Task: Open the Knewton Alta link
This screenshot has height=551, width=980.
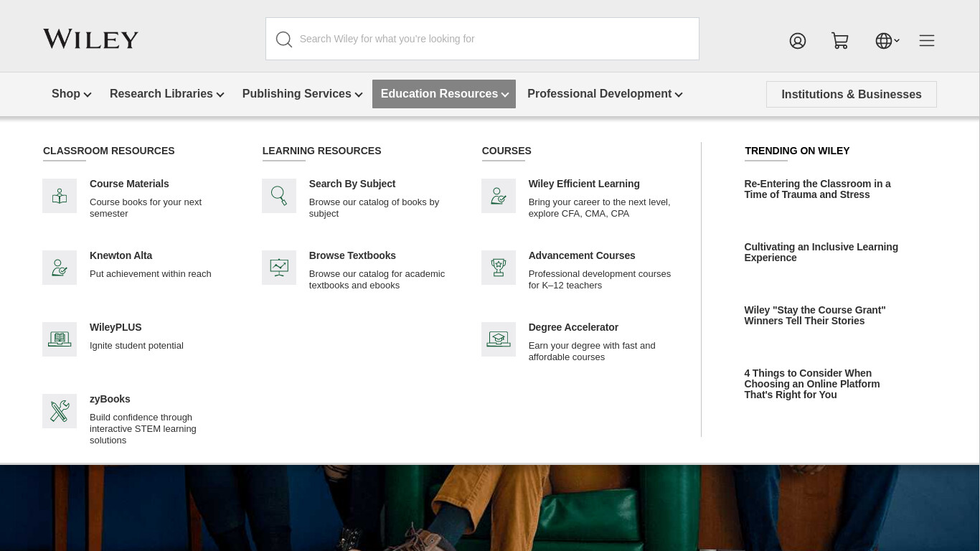Action: (121, 255)
